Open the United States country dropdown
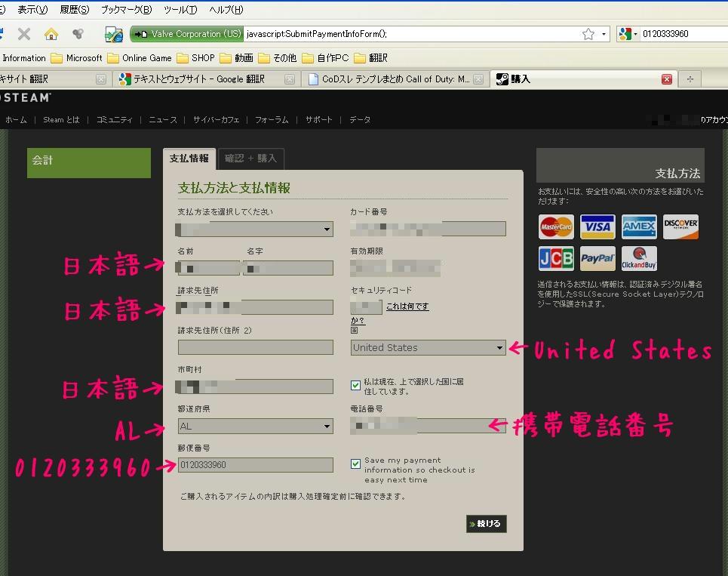 pos(428,347)
